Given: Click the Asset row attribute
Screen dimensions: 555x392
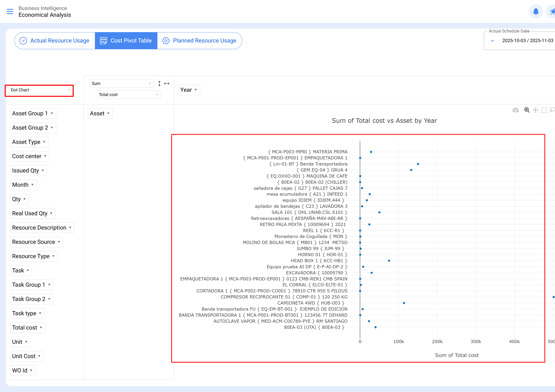Looking at the screenshot, I should click(100, 114).
